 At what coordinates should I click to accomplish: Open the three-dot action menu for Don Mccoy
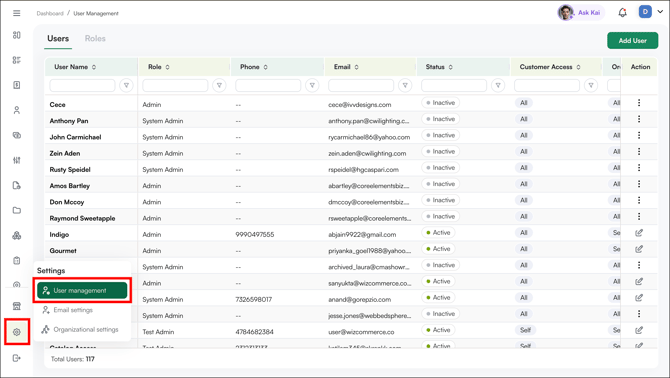click(x=639, y=200)
